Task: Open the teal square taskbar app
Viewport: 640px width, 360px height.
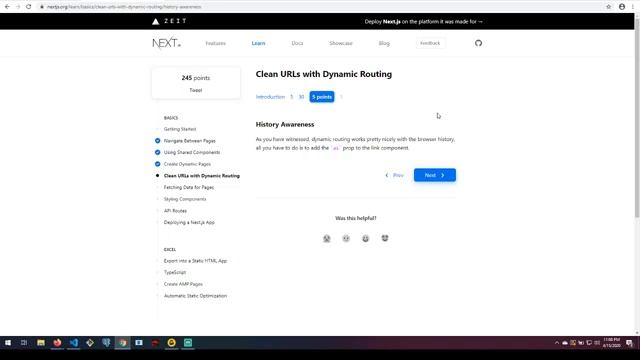Action: pos(188,342)
